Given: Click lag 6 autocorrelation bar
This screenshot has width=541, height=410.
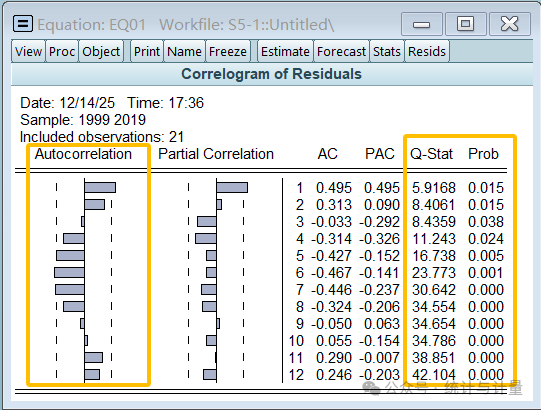Looking at the screenshot, I should tap(69, 273).
